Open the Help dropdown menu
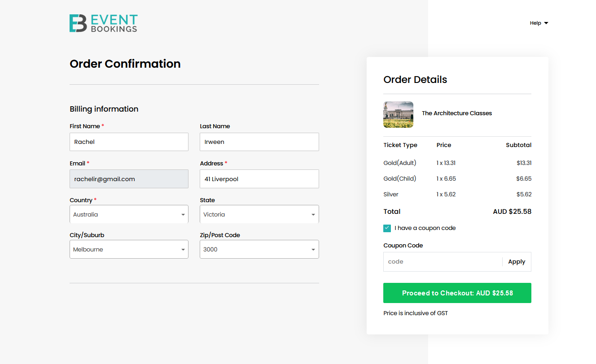Screen dimensions: 596x364 click(539, 23)
